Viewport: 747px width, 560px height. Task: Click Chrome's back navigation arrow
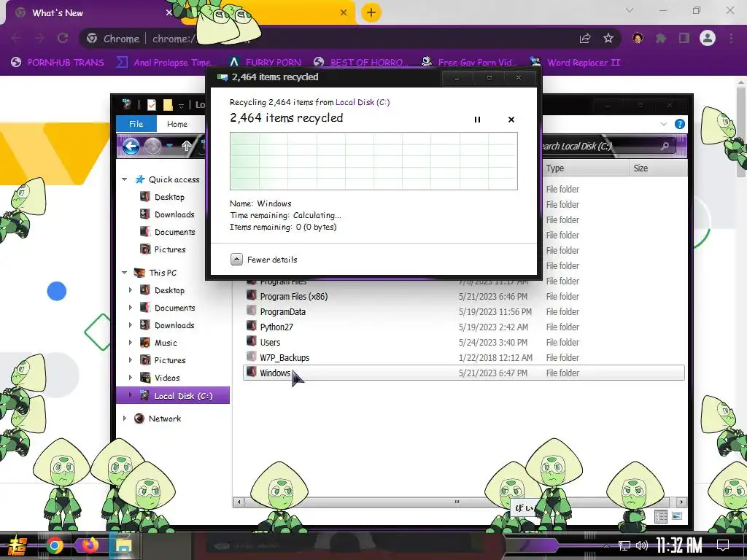16,39
